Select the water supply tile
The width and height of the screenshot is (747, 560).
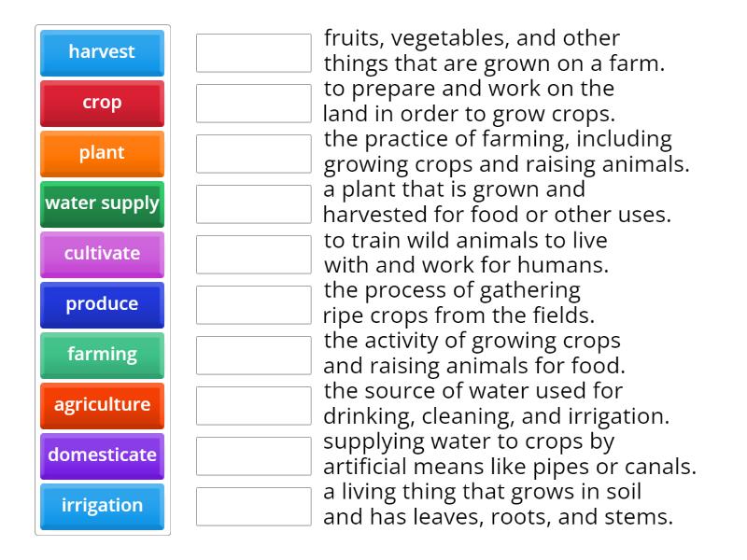click(x=102, y=204)
